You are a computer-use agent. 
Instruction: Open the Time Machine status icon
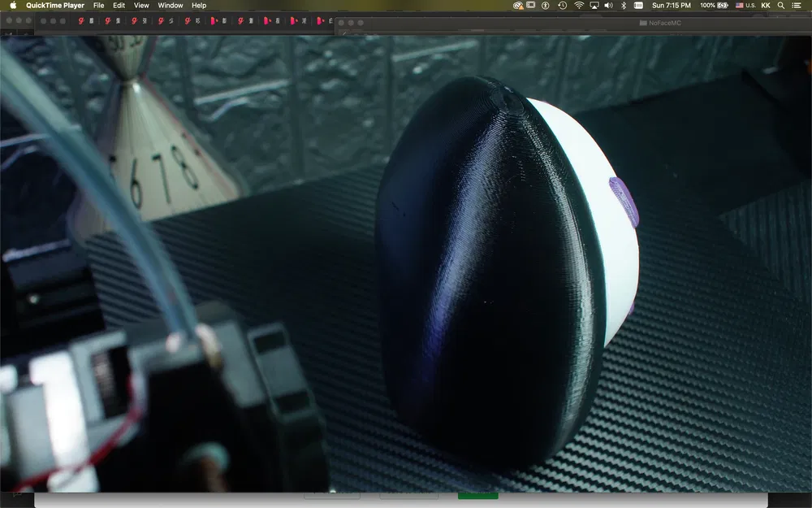coord(563,5)
